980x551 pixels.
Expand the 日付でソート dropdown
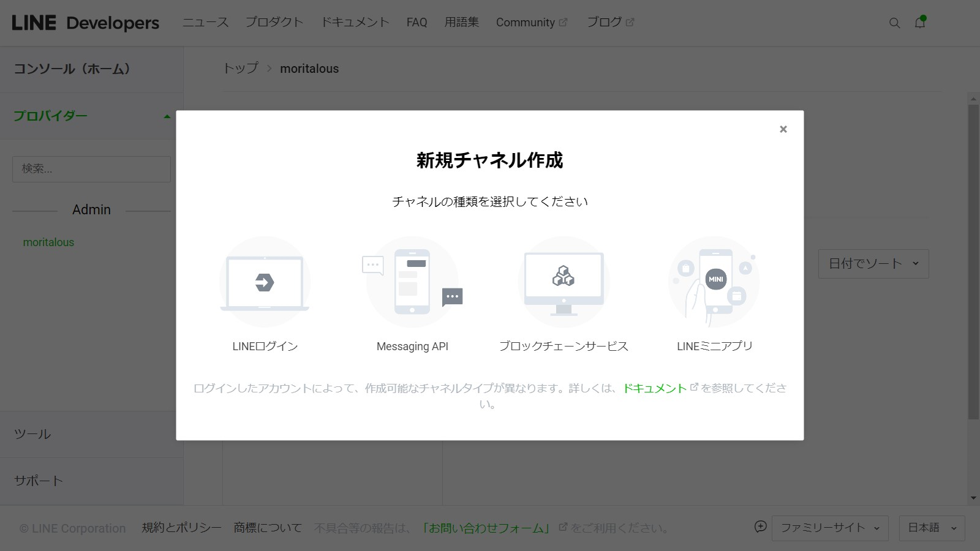click(x=873, y=264)
